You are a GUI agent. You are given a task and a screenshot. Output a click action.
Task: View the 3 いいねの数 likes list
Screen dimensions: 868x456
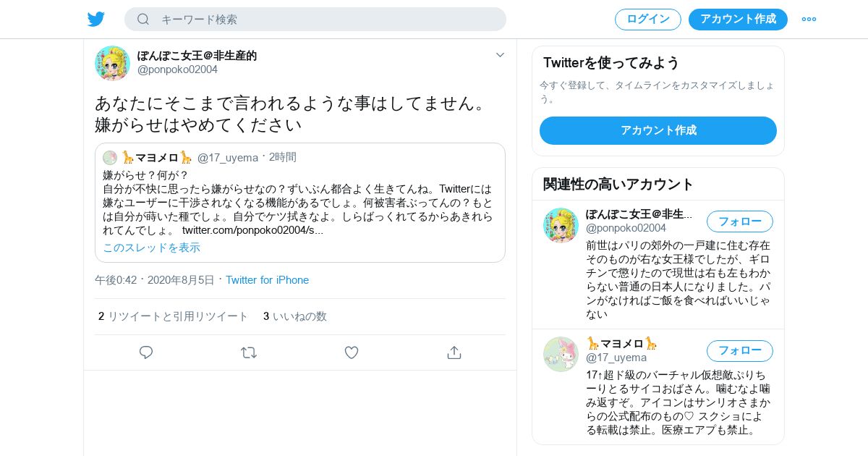point(295,316)
